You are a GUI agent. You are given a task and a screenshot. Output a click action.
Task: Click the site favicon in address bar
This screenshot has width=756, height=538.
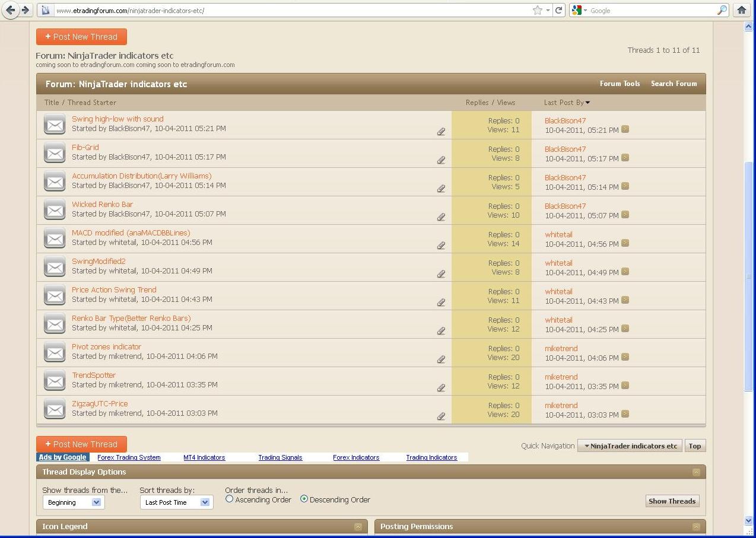[x=46, y=10]
